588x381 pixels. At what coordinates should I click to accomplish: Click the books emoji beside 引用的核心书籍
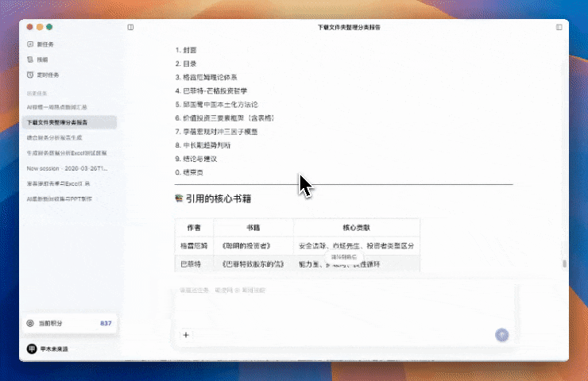point(179,198)
